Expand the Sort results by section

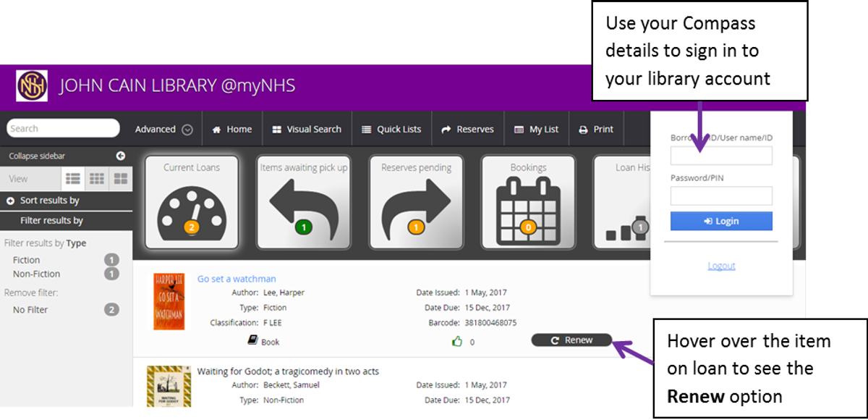tap(66, 201)
